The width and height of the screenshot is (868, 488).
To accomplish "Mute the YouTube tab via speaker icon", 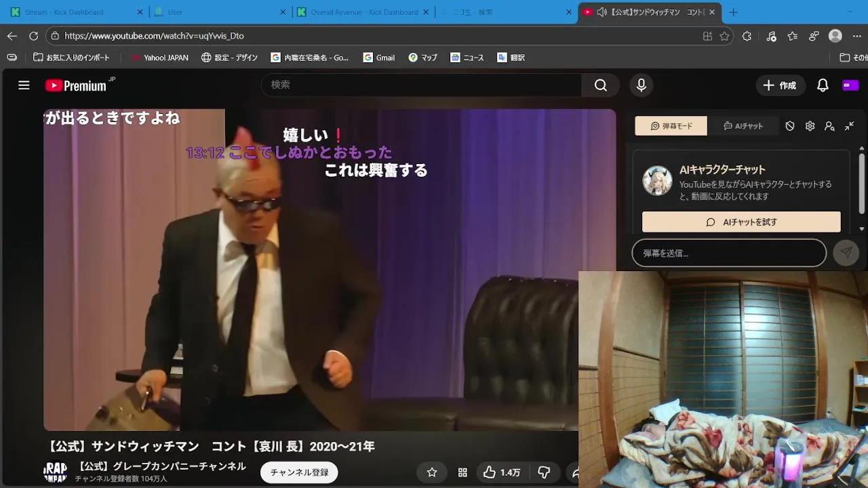I will 601,12.
